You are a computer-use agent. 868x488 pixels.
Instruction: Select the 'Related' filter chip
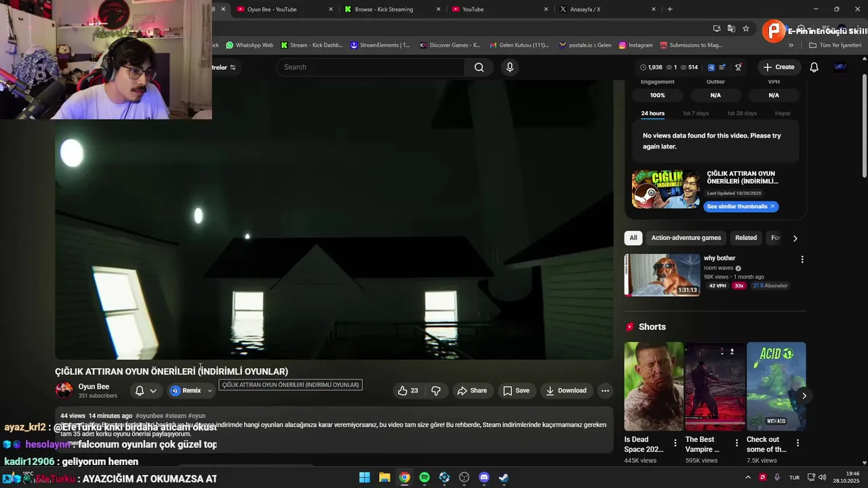[x=746, y=238]
